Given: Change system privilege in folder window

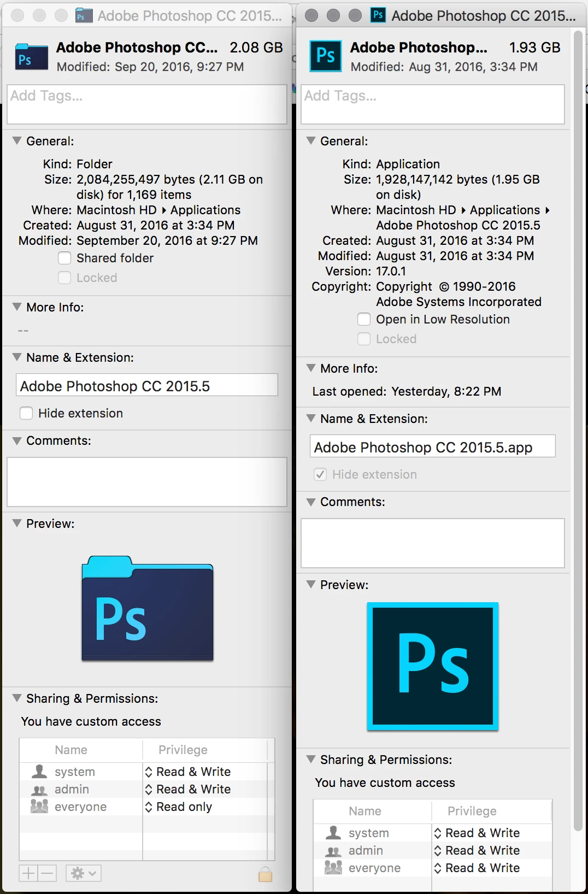Looking at the screenshot, I should click(x=188, y=772).
